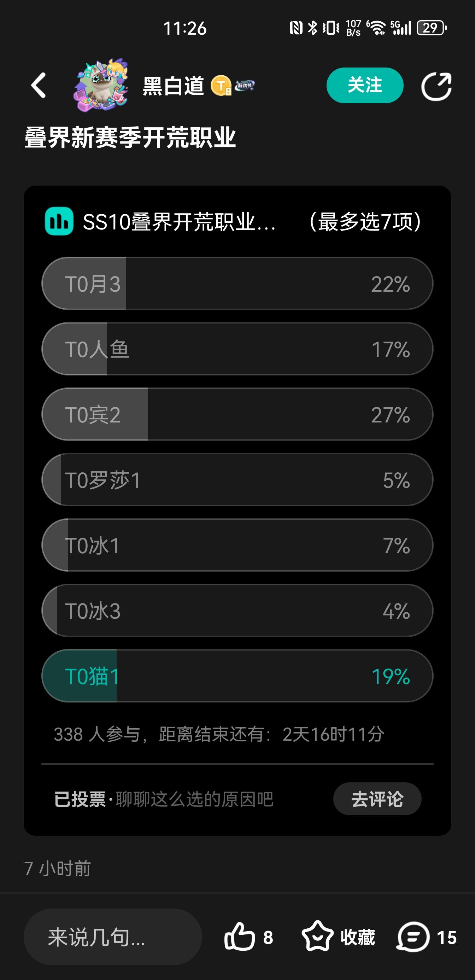Select the T0宾2 poll option
475x980 pixels.
pos(237,414)
